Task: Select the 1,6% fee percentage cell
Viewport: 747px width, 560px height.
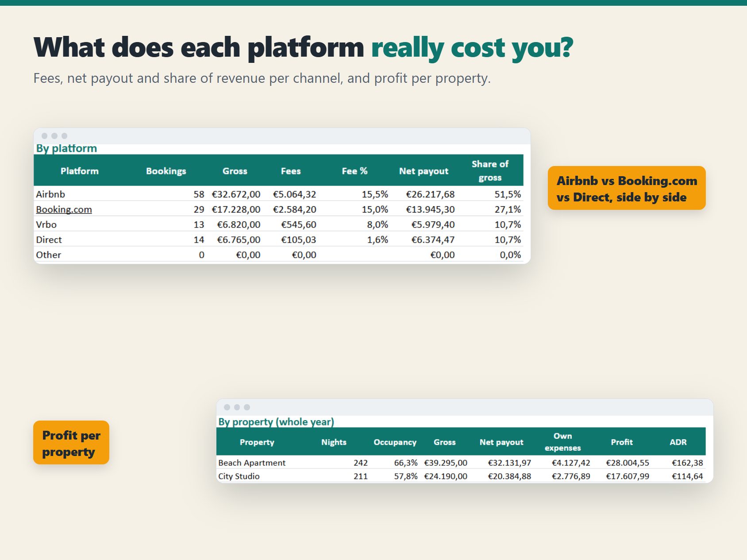Action: [x=377, y=239]
